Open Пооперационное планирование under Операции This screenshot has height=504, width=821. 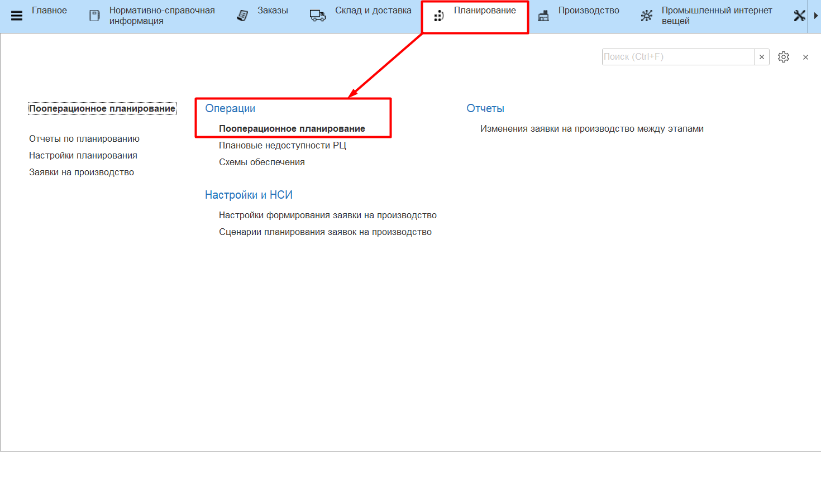(x=292, y=128)
